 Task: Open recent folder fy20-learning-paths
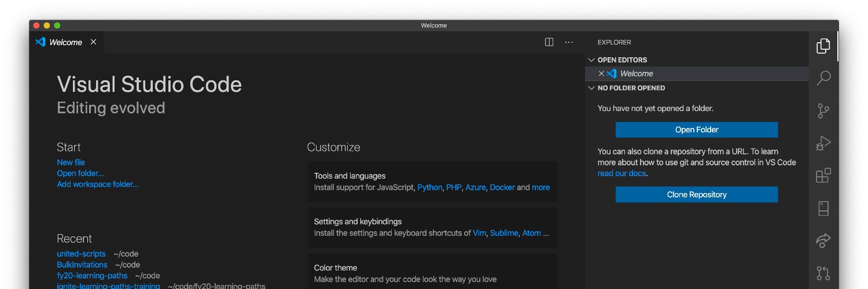[92, 276]
